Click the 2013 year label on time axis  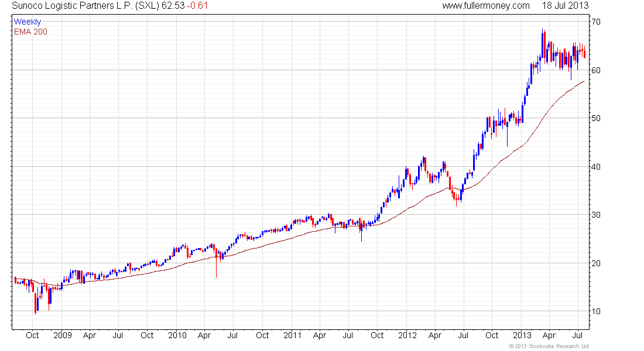coord(522,335)
